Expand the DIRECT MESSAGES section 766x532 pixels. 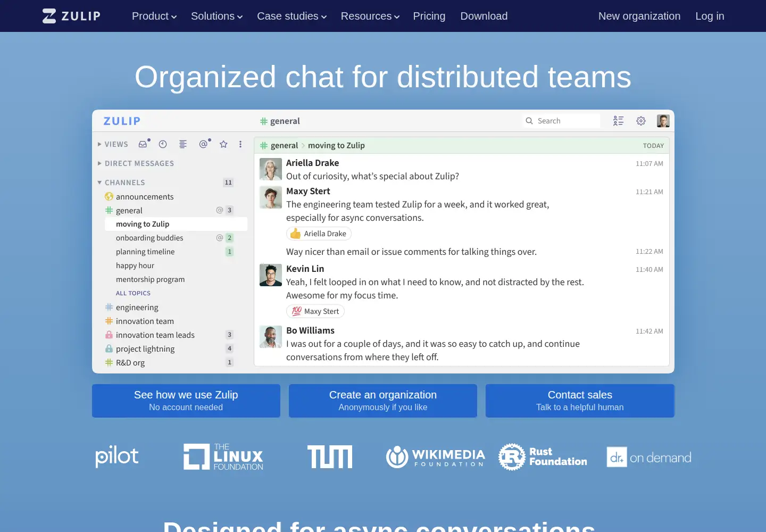coord(136,163)
